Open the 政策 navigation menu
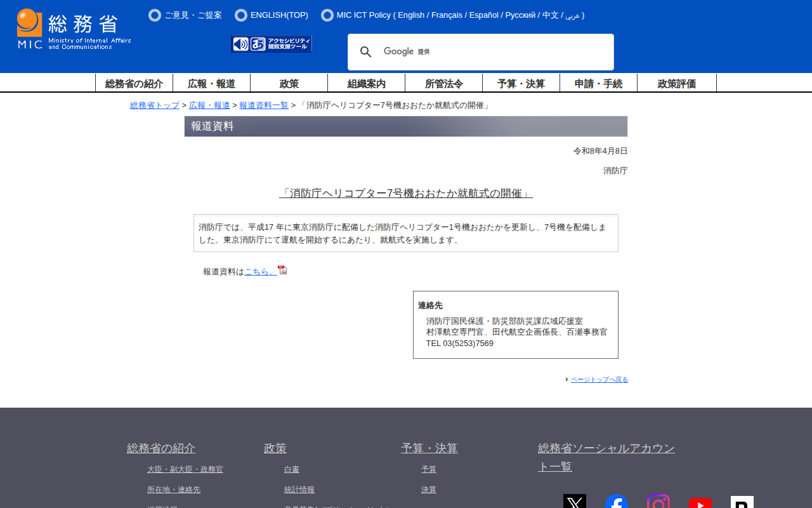 pyautogui.click(x=289, y=83)
